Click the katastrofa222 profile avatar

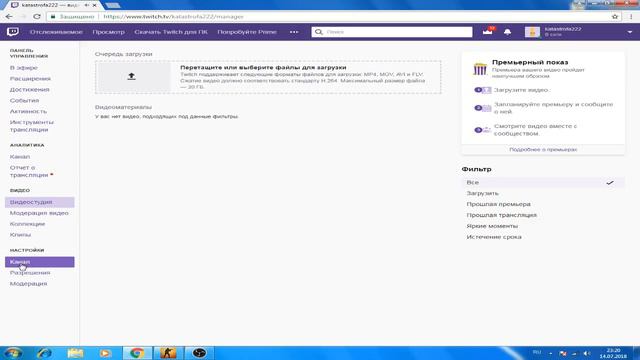pyautogui.click(x=532, y=32)
